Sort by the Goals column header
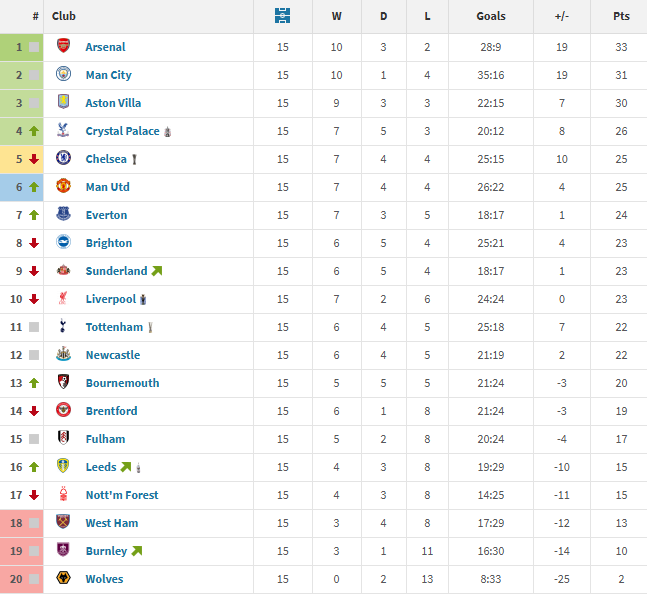This screenshot has height=595, width=647. pos(491,16)
